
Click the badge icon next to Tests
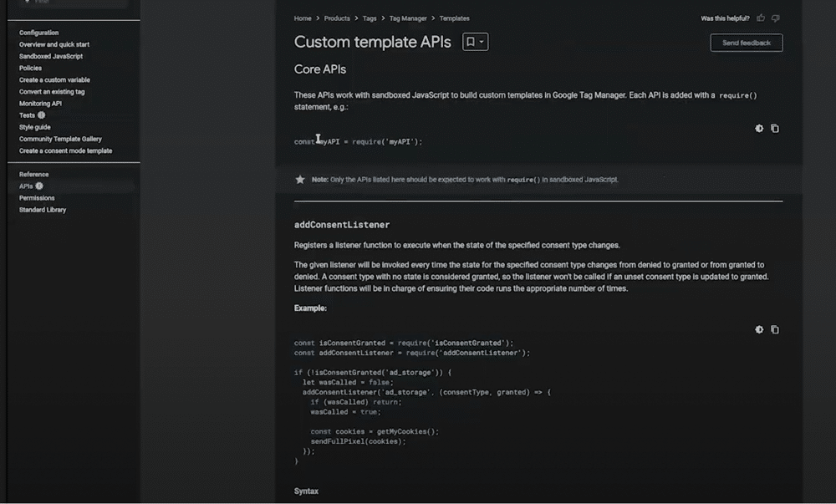coord(41,115)
